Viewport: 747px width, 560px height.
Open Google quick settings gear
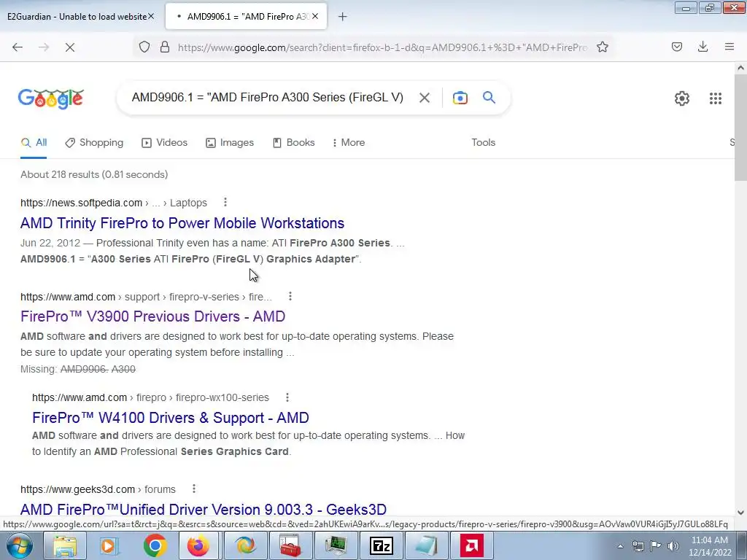(x=682, y=98)
